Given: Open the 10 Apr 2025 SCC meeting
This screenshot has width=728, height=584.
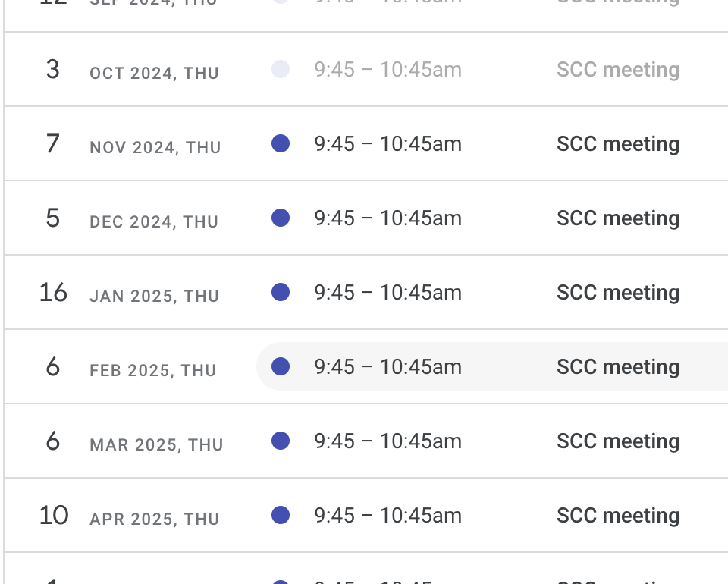Looking at the screenshot, I should click(618, 515).
